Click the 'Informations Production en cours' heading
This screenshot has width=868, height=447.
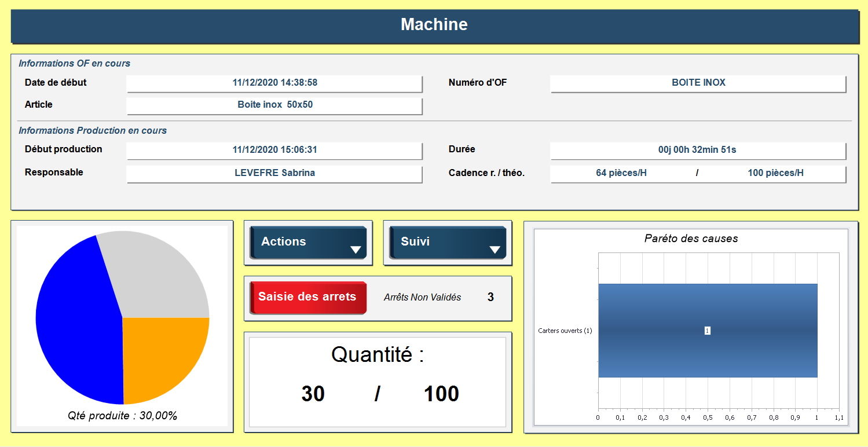tap(93, 131)
